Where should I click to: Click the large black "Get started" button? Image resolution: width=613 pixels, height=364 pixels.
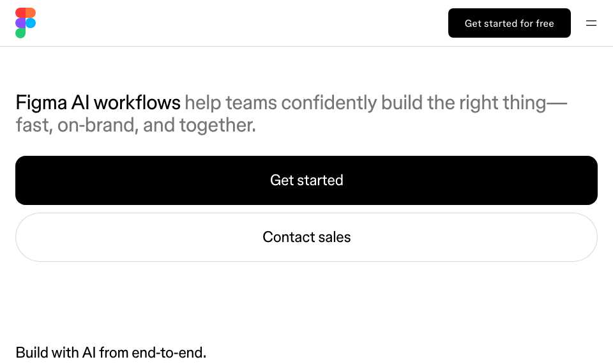(x=306, y=180)
